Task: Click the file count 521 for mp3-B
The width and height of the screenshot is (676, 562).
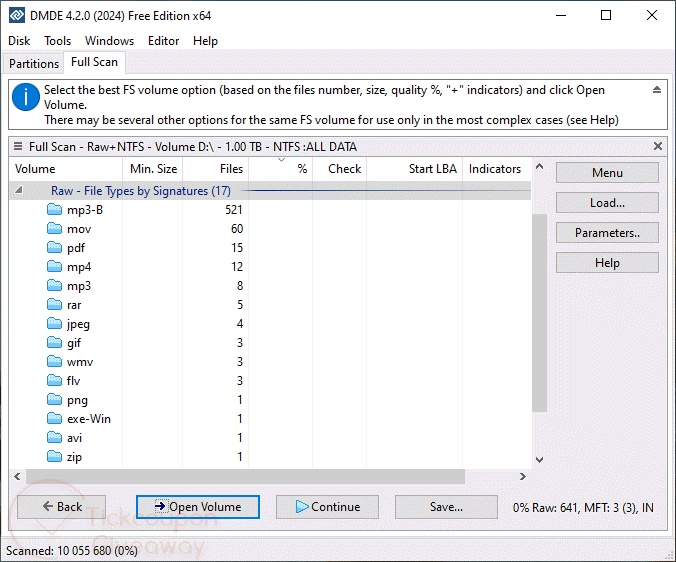Action: click(x=234, y=210)
